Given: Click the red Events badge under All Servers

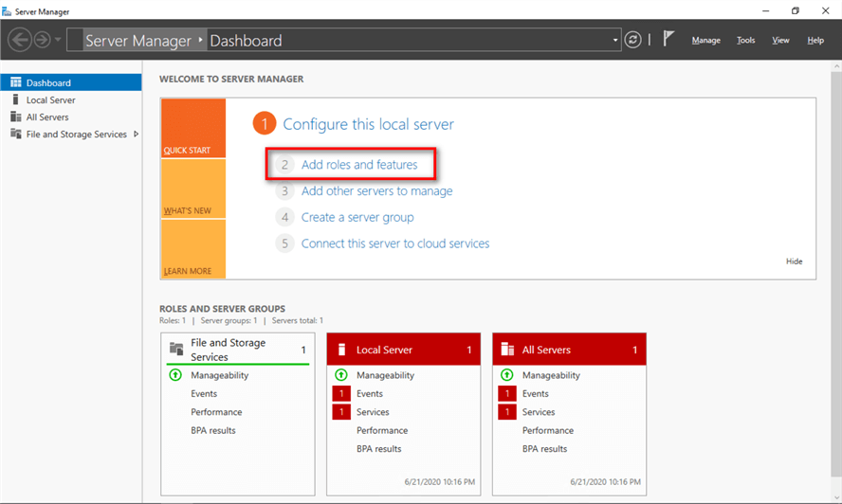Looking at the screenshot, I should click(506, 394).
